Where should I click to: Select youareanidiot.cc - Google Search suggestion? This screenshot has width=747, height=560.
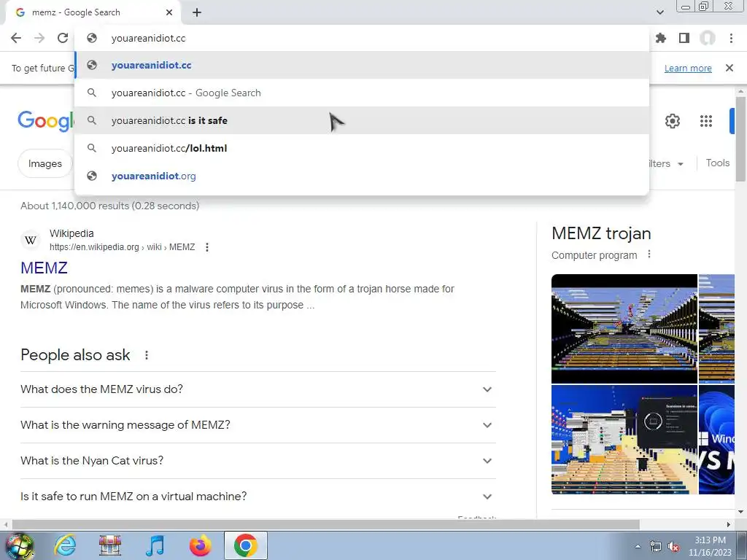[362, 93]
